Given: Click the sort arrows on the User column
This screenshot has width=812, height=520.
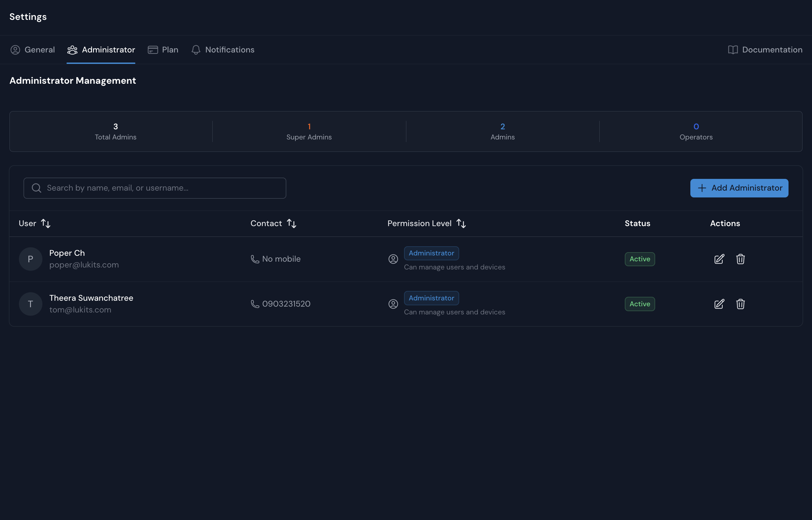Looking at the screenshot, I should [46, 223].
